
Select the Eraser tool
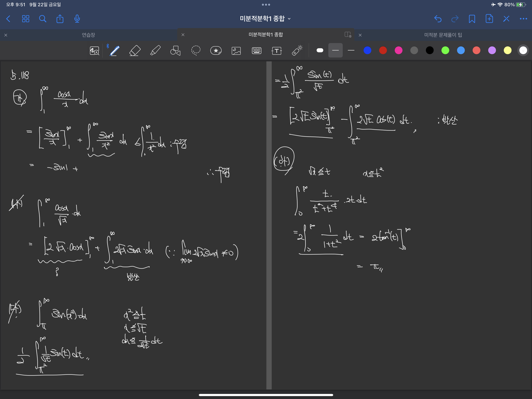pyautogui.click(x=135, y=50)
